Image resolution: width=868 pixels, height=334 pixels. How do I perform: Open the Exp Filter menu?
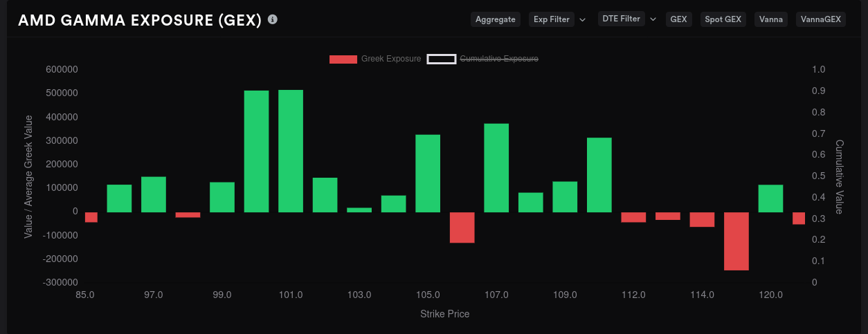[x=552, y=19]
